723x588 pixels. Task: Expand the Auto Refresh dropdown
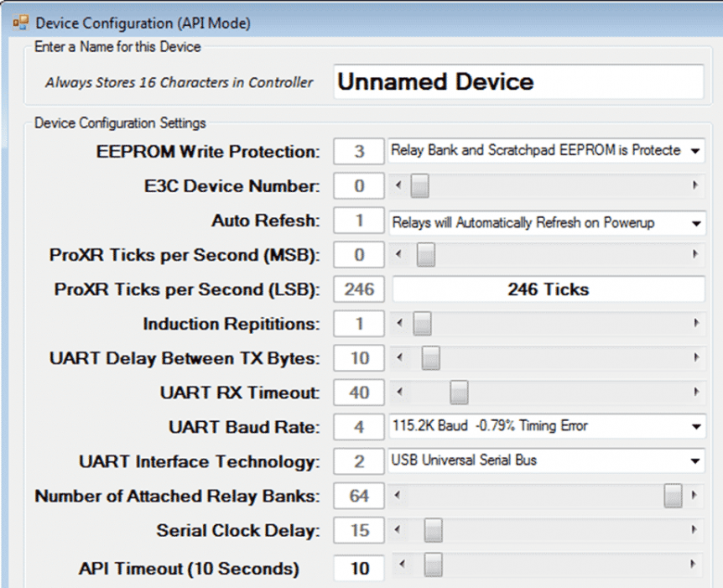pos(694,223)
